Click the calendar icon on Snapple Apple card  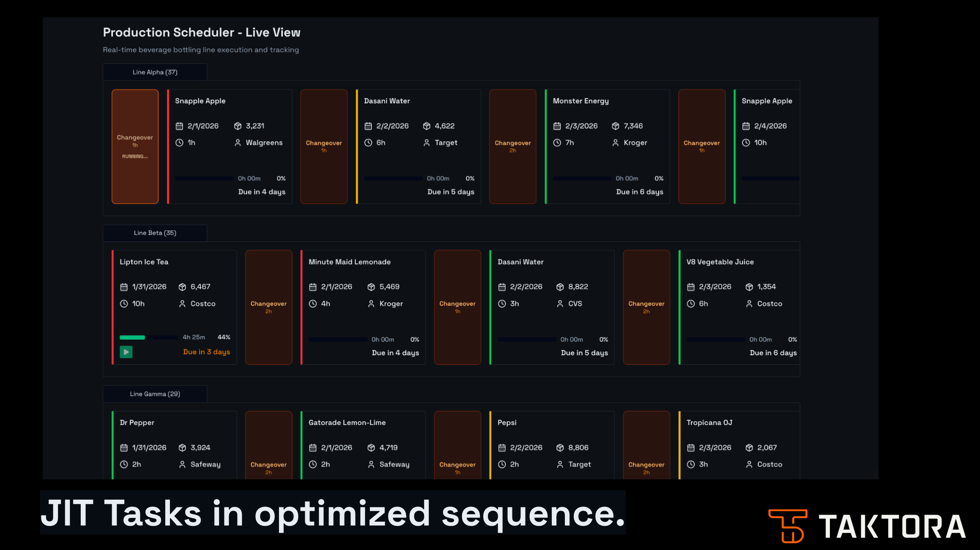tap(179, 125)
